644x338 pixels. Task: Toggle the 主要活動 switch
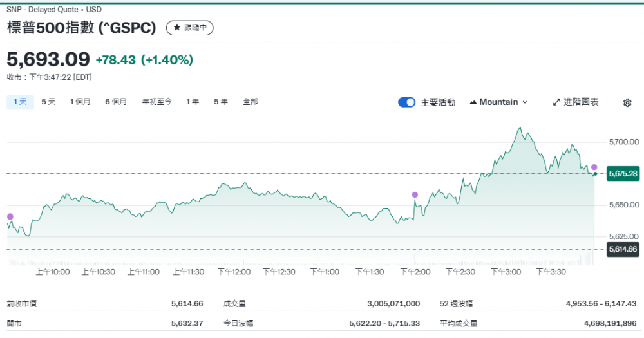pos(406,102)
